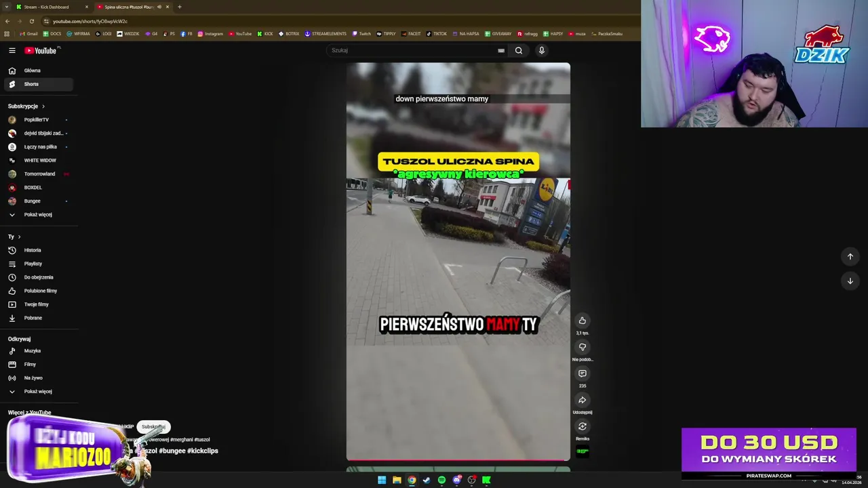Click the Short video to pause
The image size is (868, 488).
point(458,261)
